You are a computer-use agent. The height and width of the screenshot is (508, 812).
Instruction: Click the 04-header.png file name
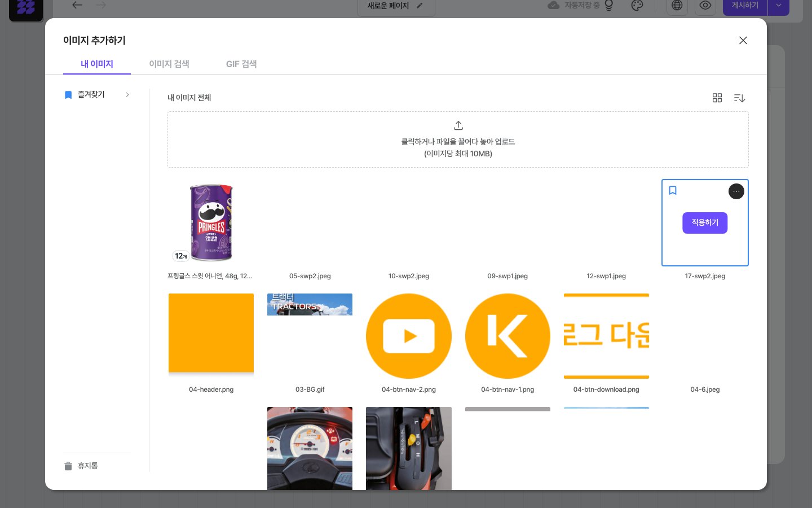coord(211,389)
